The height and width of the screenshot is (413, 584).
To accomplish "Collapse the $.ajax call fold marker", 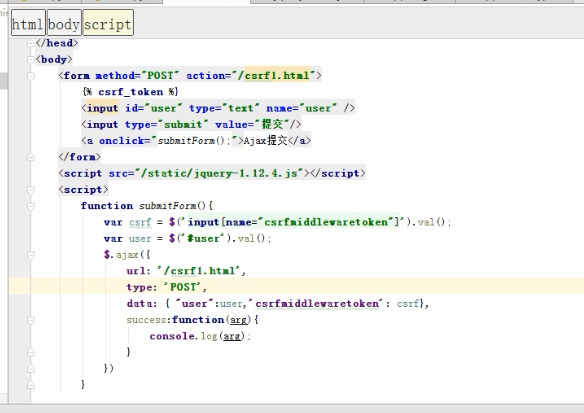I will coord(31,255).
